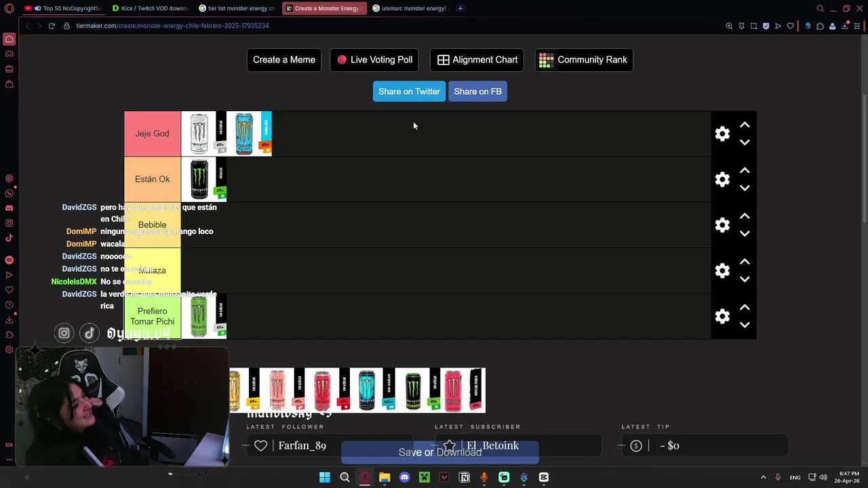Open CapCut from taskbar
Image resolution: width=868 pixels, height=488 pixels.
[544, 477]
